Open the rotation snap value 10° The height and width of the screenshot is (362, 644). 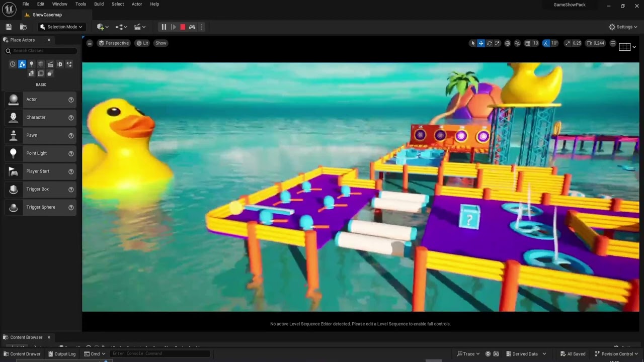554,43
